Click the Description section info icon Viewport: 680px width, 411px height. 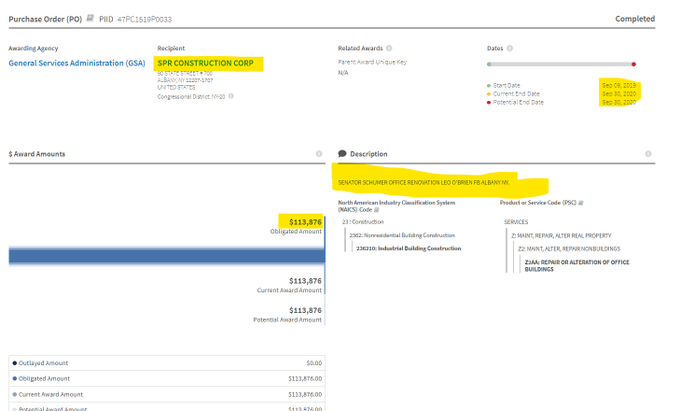tap(650, 154)
